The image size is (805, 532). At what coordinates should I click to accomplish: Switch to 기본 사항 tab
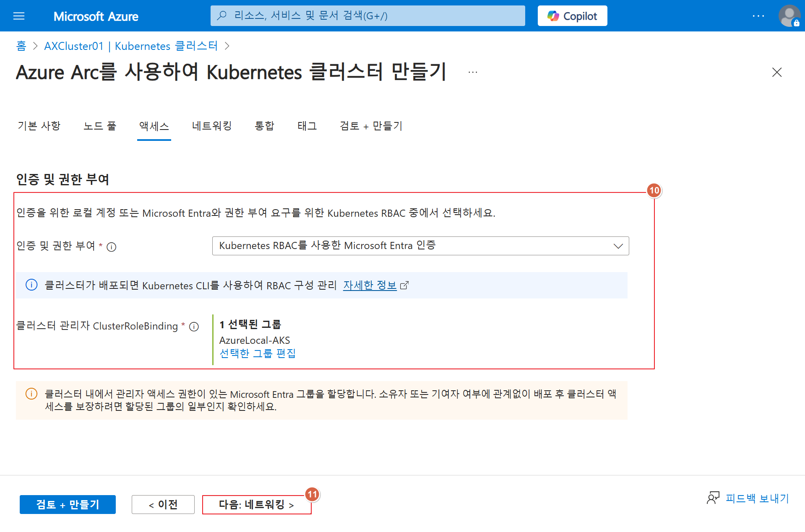(39, 126)
